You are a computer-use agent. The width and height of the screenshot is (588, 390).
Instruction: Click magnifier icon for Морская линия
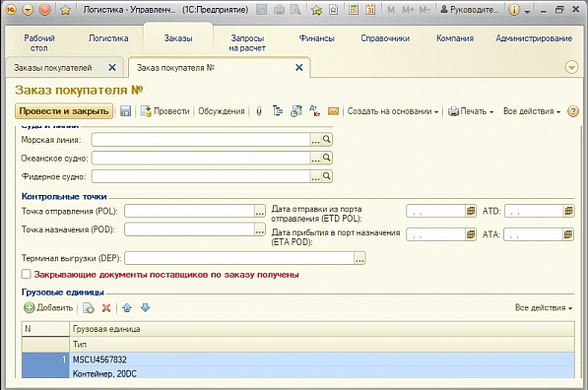pyautogui.click(x=327, y=140)
